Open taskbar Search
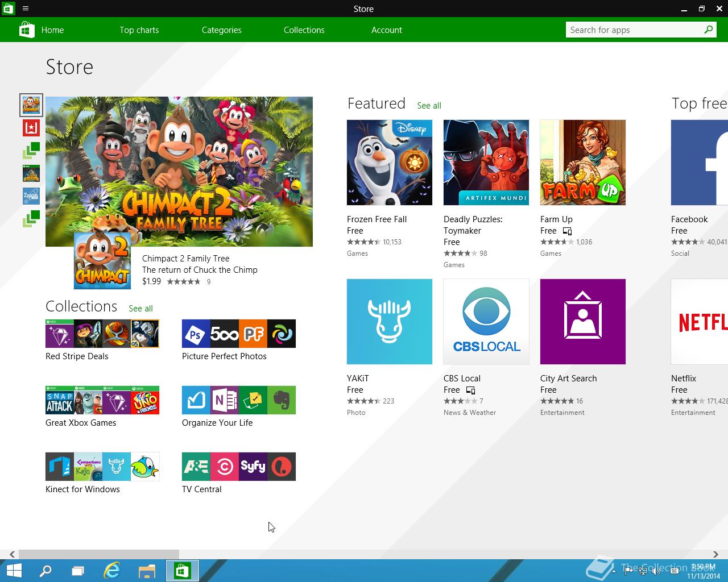 [x=45, y=571]
